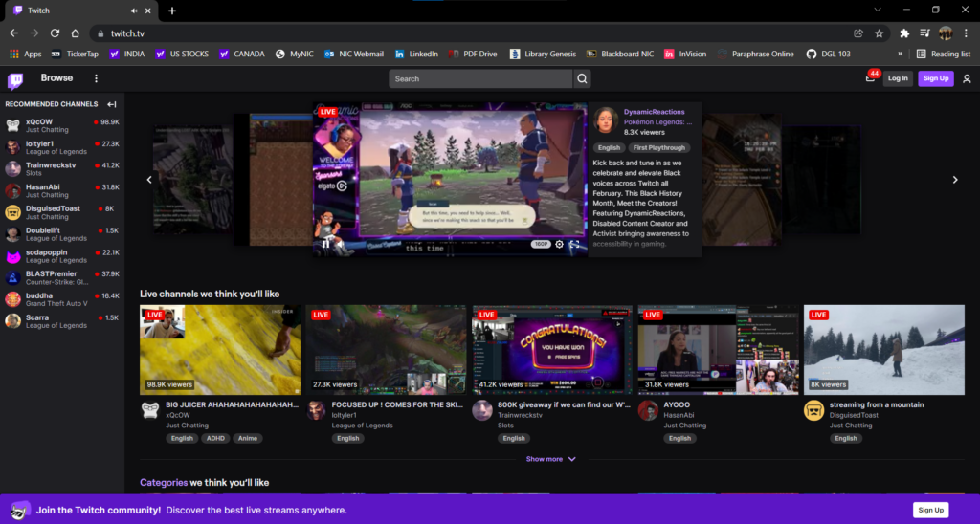Open Library Genesis bookmark
This screenshot has height=524, width=980.
(543, 54)
